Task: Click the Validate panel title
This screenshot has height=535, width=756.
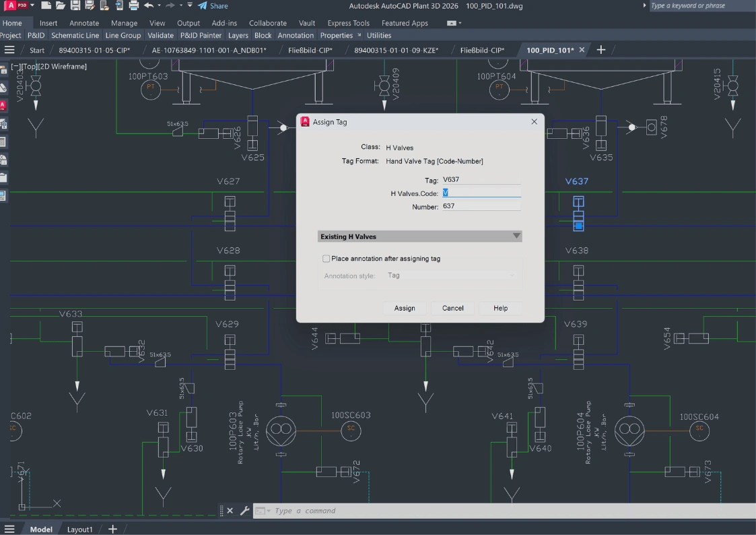Action: point(160,35)
